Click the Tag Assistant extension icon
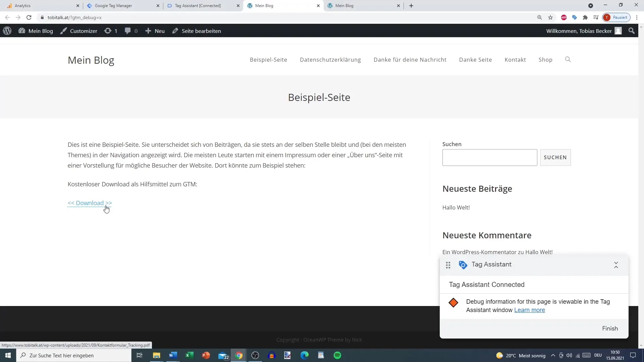 pyautogui.click(x=575, y=18)
